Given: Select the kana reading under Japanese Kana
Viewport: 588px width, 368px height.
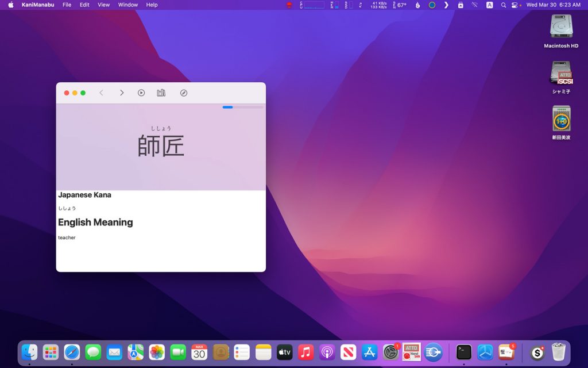Looking at the screenshot, I should (67, 208).
